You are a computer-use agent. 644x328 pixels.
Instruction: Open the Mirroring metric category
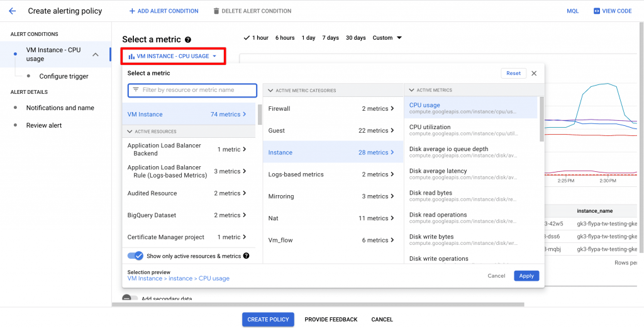coord(333,196)
